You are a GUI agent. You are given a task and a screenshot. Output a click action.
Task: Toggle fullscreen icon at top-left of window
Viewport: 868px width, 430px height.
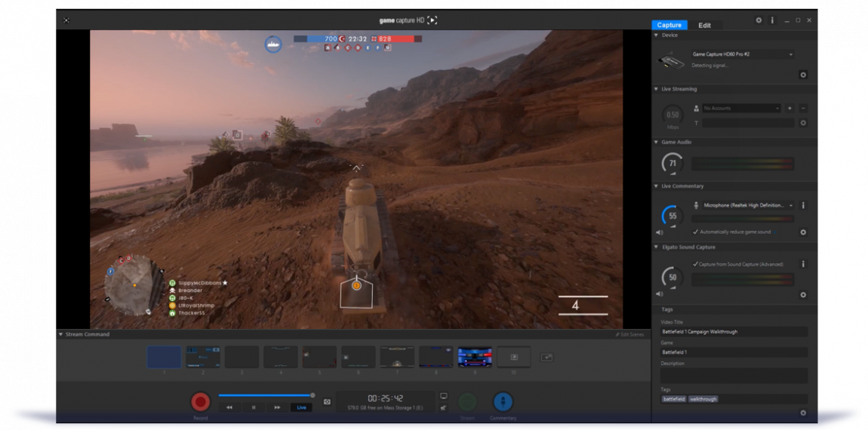click(x=66, y=20)
